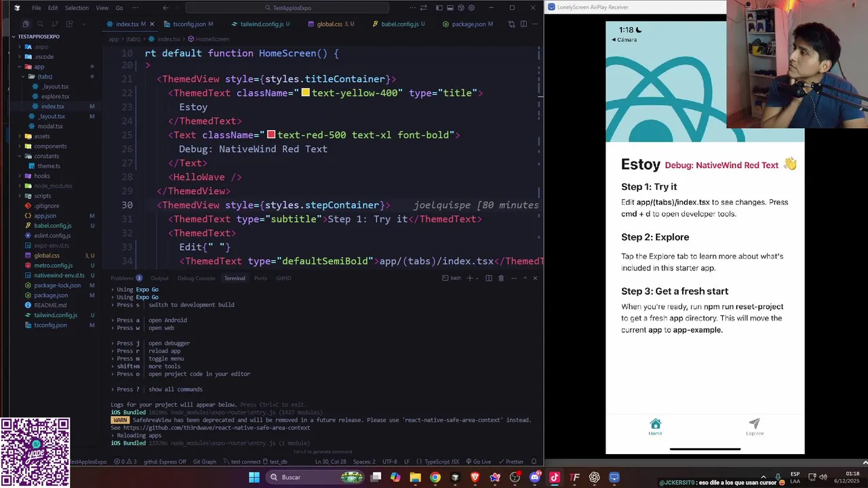Open Git Graph from status bar

point(204,462)
